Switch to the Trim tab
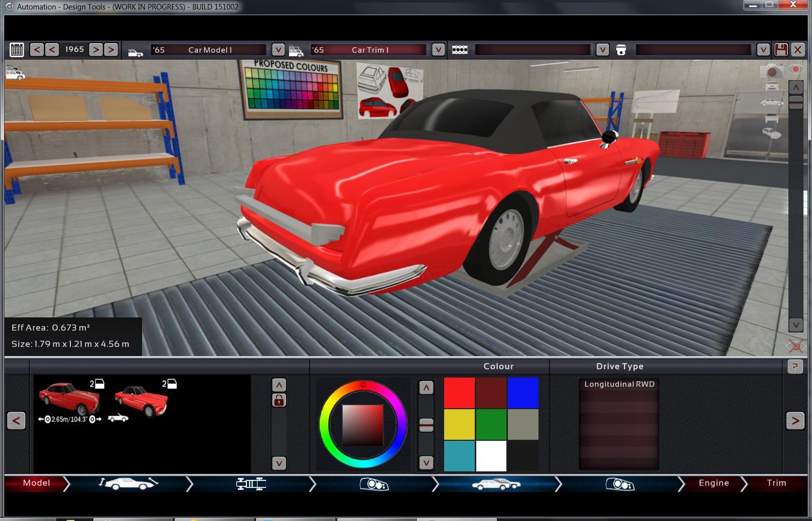The image size is (812, 521). (x=776, y=483)
